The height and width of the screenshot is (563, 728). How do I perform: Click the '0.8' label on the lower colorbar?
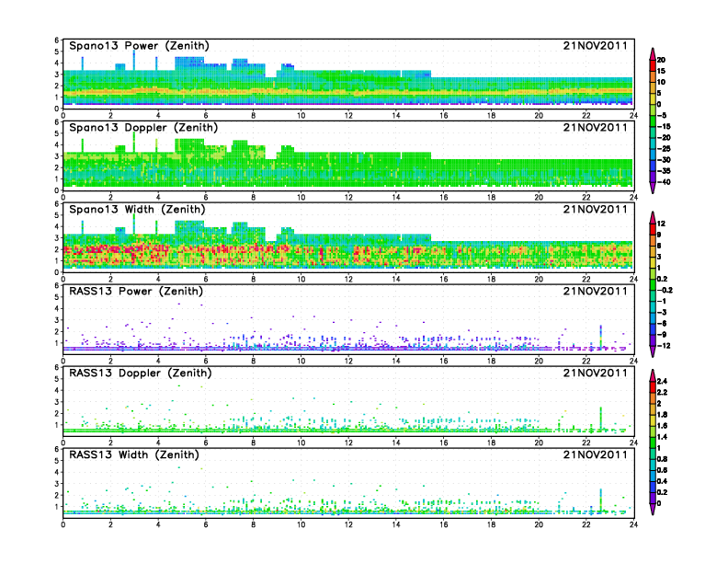coord(662,459)
